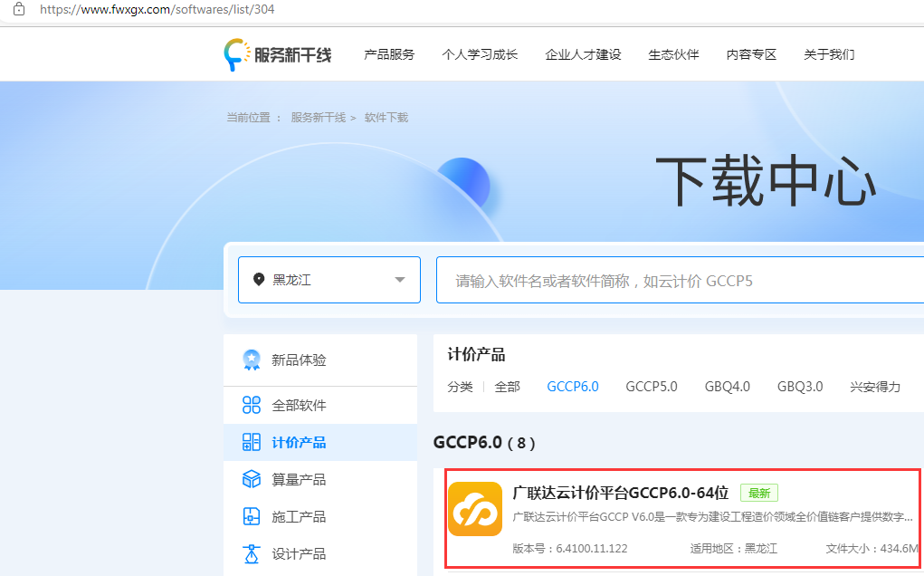Click the 施工产品 sidebar icon
Image resolution: width=924 pixels, height=576 pixels.
pyautogui.click(x=252, y=516)
